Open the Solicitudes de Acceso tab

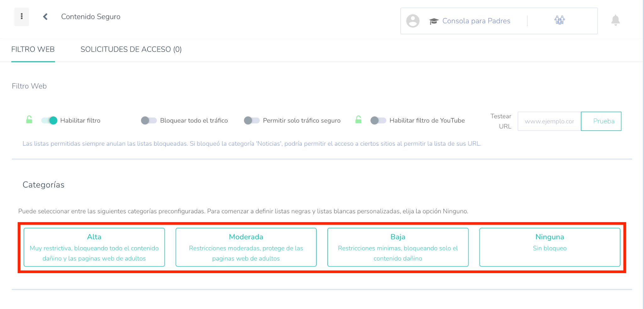point(131,49)
